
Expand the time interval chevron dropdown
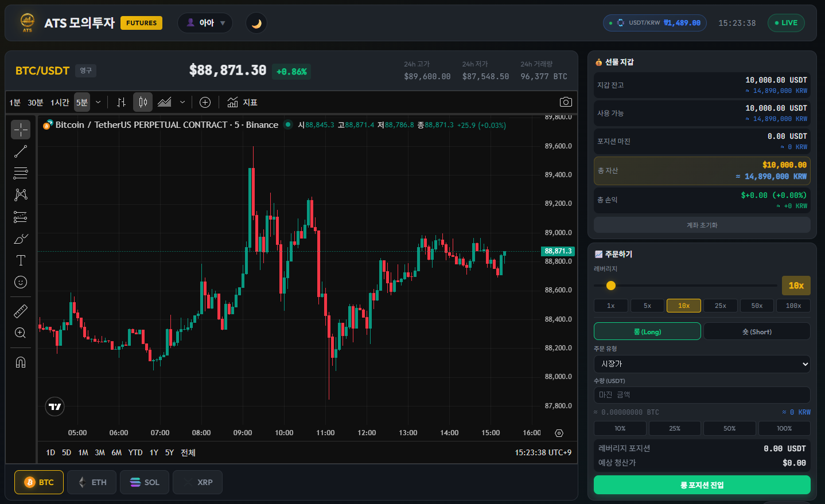pyautogui.click(x=98, y=102)
